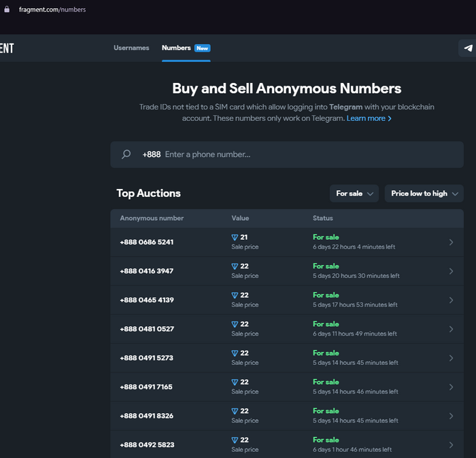Follow the Learn more link
476x458 pixels.
click(x=369, y=118)
